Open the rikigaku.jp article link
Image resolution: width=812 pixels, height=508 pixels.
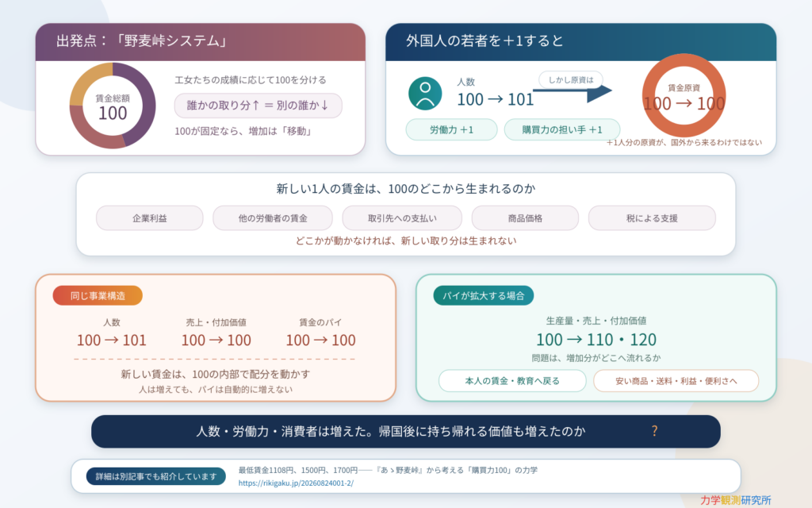(x=296, y=483)
